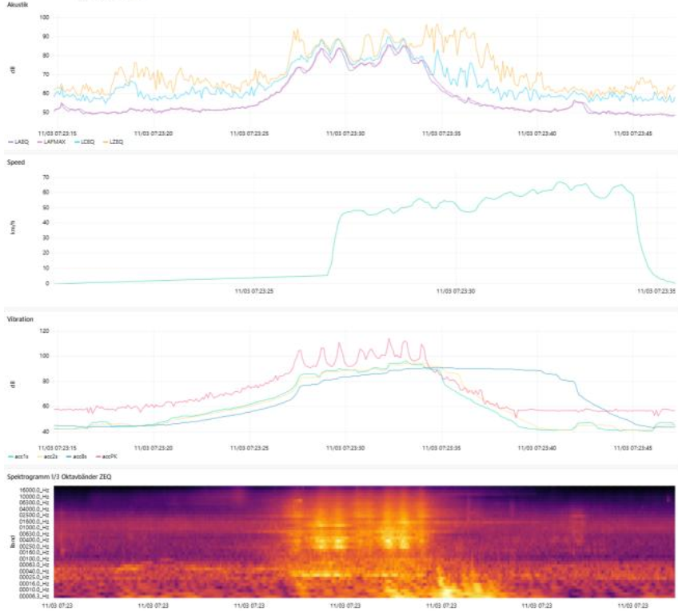Screen dimensions: 678x616
Task: Click the 00063.0_Hz band label
Action: pos(34,565)
